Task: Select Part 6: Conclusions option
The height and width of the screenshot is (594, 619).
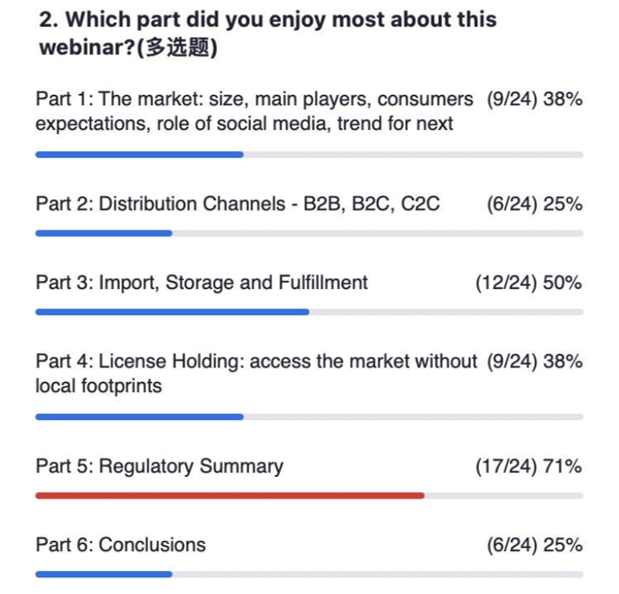Action: point(121,545)
